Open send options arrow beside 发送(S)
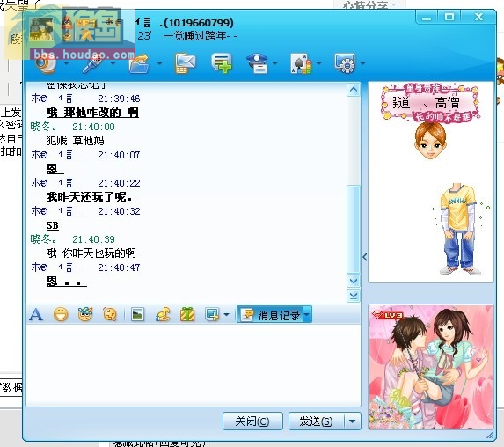This screenshot has height=447, width=504. point(353,421)
